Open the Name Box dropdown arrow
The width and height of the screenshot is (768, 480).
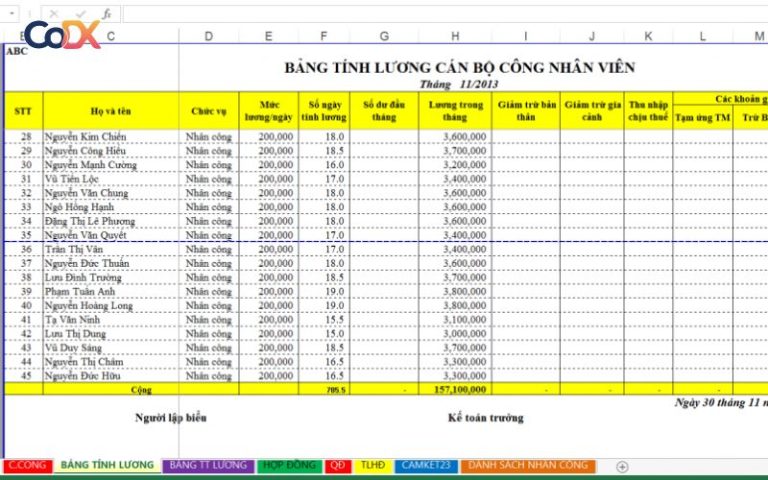click(x=11, y=14)
